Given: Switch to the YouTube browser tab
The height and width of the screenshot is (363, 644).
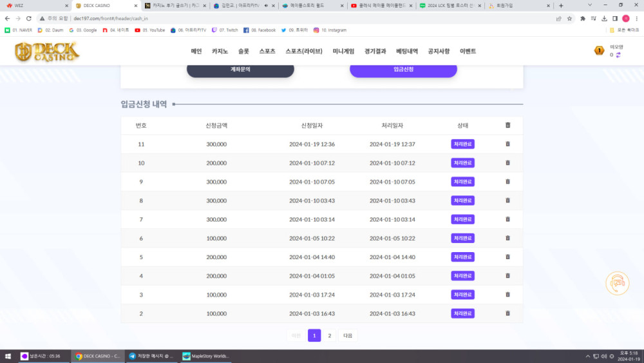Looking at the screenshot, I should click(380, 6).
